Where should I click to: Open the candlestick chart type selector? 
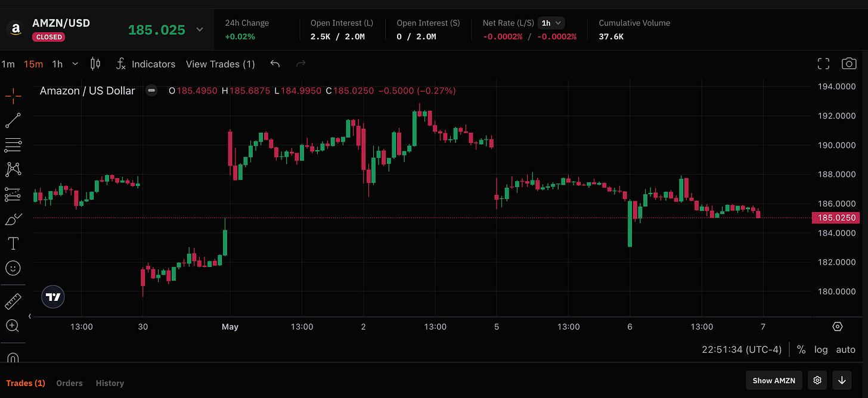click(95, 64)
